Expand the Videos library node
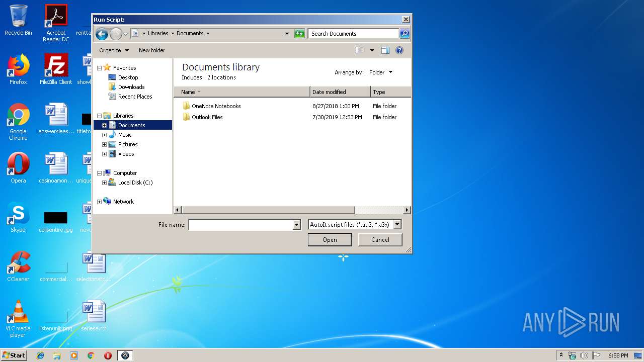The height and width of the screenshot is (362, 644). point(104,154)
